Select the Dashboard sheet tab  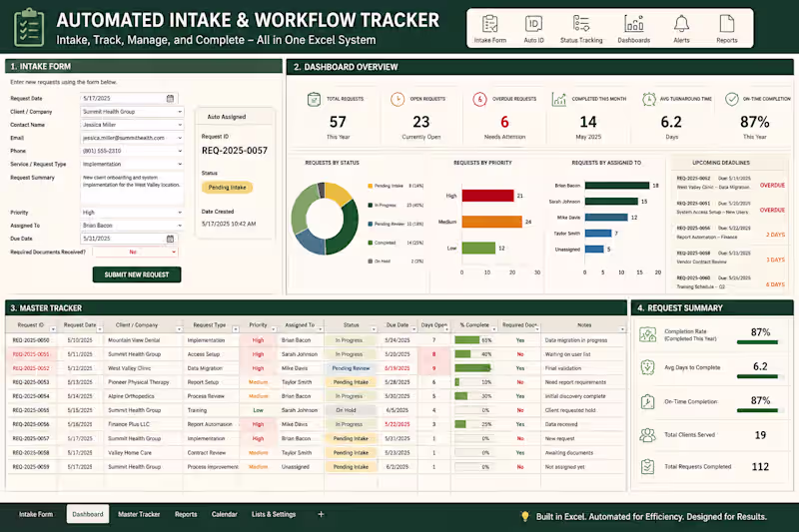(88, 514)
